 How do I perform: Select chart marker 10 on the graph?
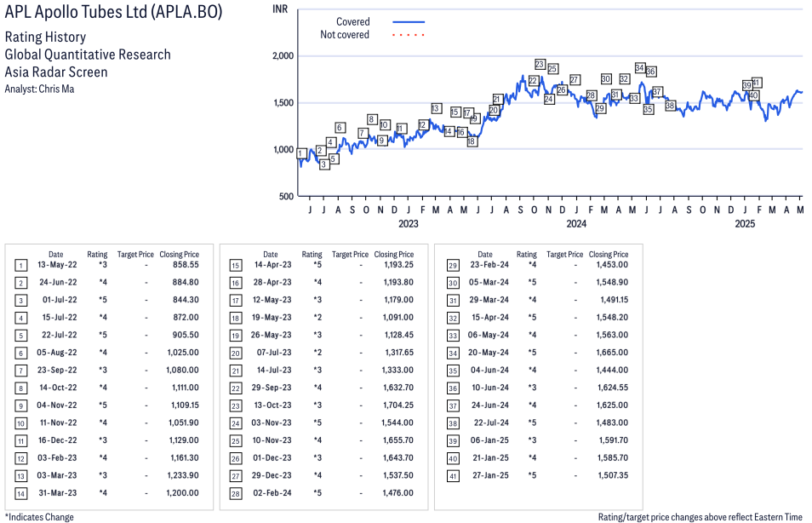384,125
